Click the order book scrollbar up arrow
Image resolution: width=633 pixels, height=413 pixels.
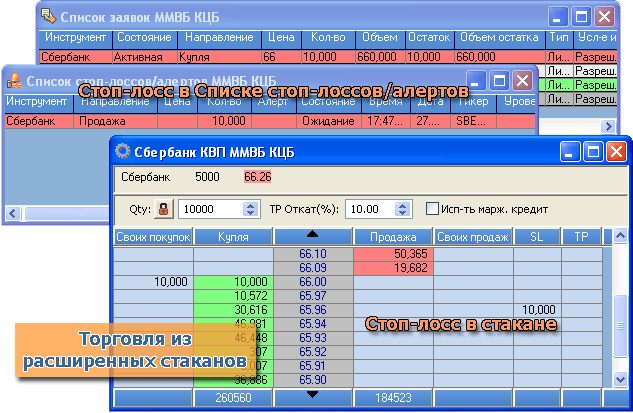tap(620, 237)
